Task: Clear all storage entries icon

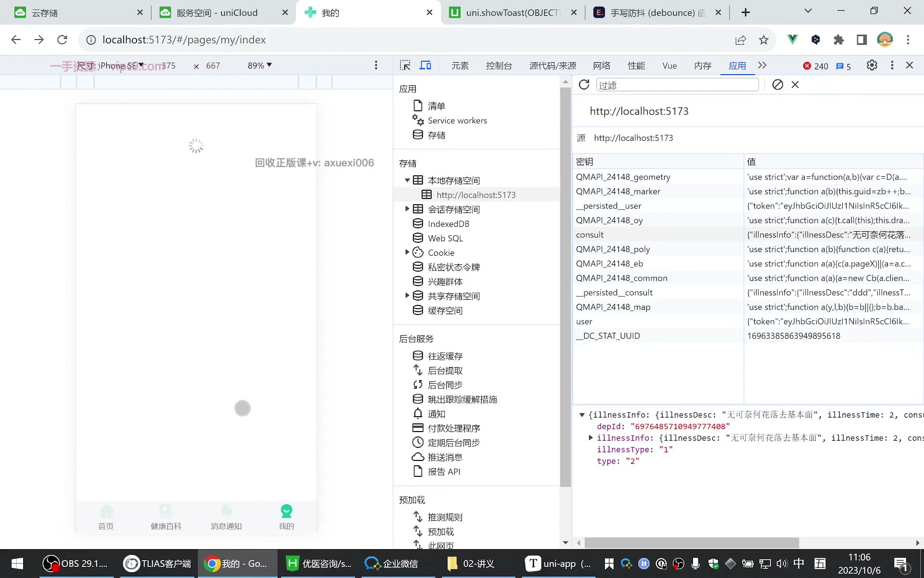Action: click(x=778, y=85)
